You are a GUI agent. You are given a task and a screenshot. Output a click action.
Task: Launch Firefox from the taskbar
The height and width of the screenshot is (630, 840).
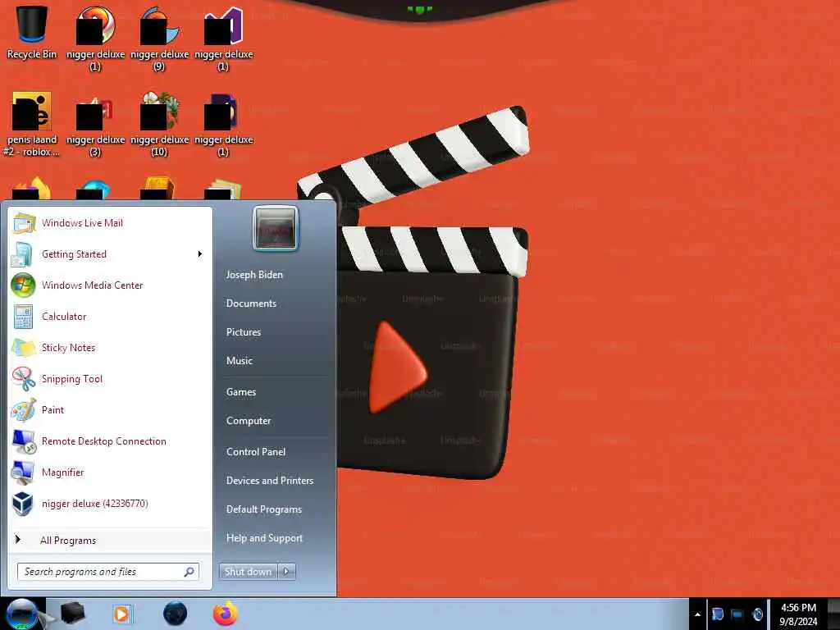point(226,614)
